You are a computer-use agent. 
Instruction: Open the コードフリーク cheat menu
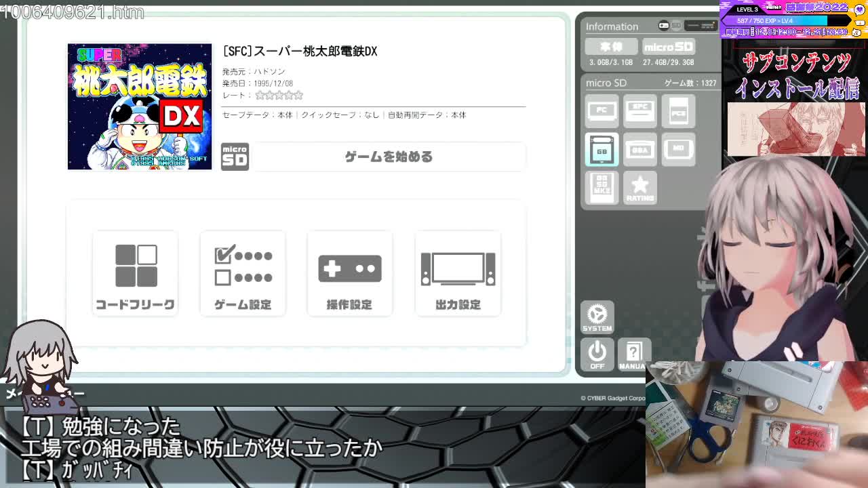(136, 274)
